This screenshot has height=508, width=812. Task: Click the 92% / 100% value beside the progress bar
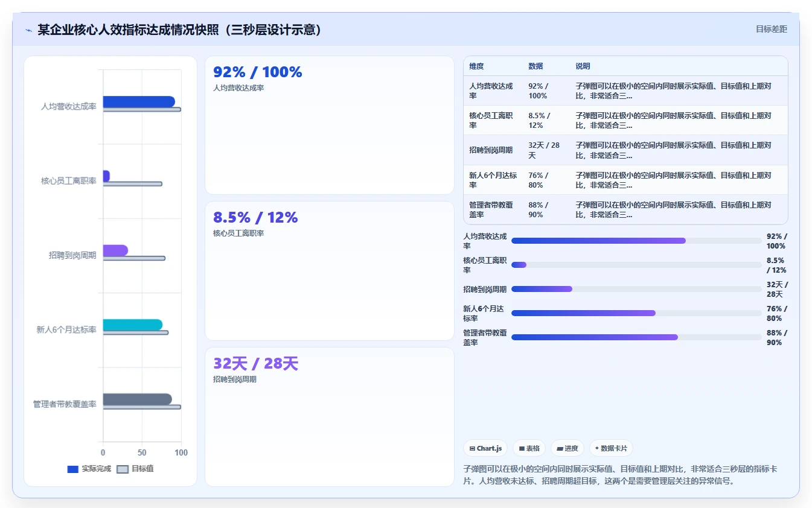[x=777, y=241]
